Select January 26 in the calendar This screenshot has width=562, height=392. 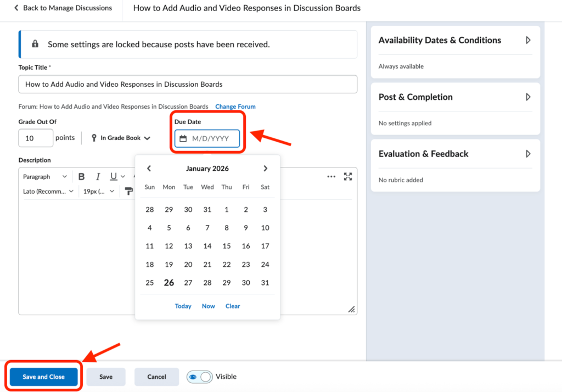(169, 283)
